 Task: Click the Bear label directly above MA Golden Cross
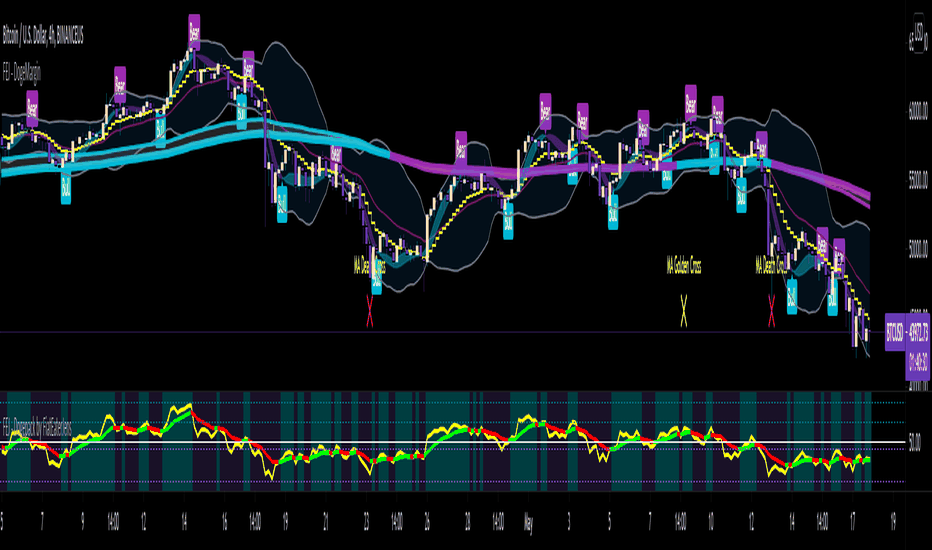coord(690,103)
